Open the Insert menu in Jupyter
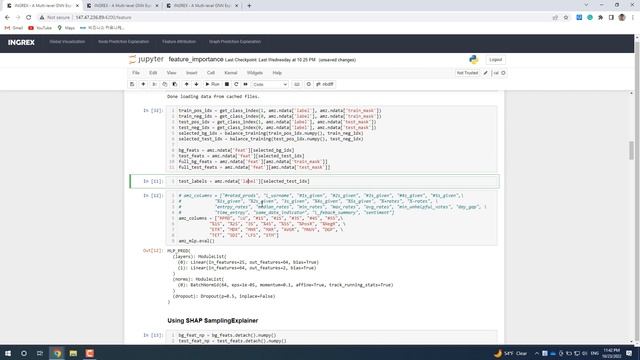This screenshot has height=360, width=640. [191, 73]
